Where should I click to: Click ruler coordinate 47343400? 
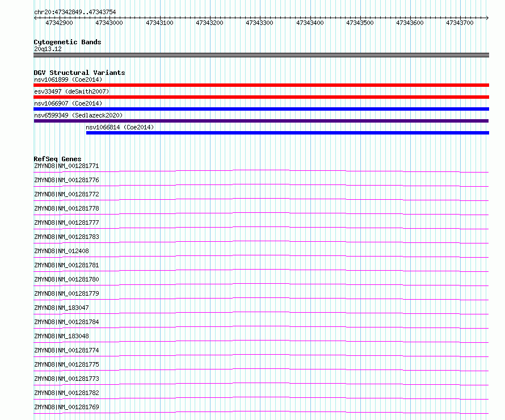(310, 23)
